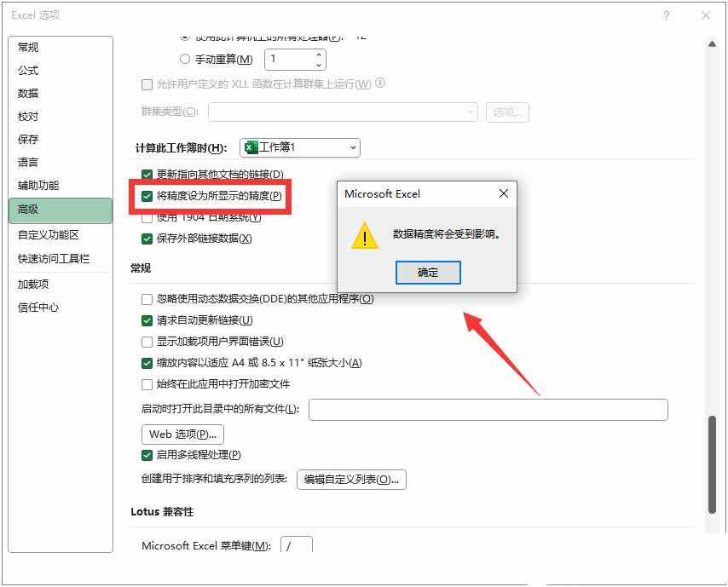Click the 数据精度将会受到影响 message text

click(x=447, y=234)
